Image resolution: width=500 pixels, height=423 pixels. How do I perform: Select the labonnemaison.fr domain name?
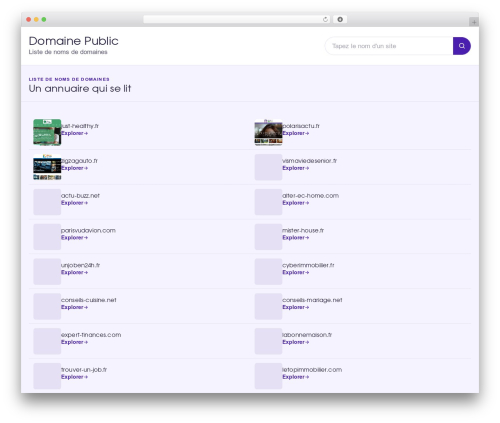click(307, 335)
